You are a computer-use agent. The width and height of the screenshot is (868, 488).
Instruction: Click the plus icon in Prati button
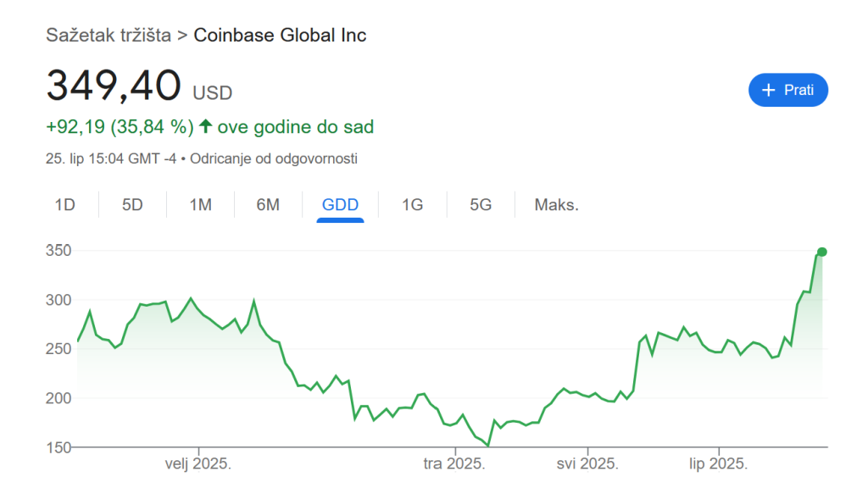click(x=768, y=90)
